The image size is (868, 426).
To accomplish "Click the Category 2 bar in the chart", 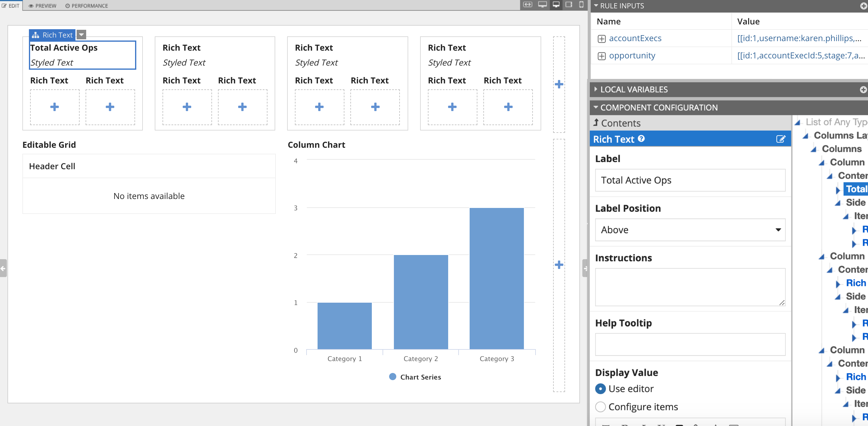I will [421, 302].
